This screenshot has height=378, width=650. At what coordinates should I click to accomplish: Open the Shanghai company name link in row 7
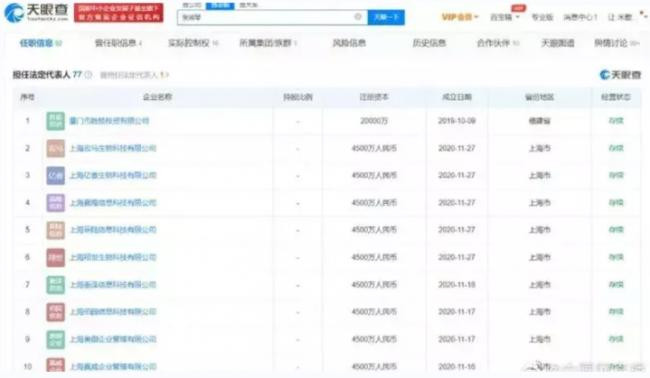point(113,285)
